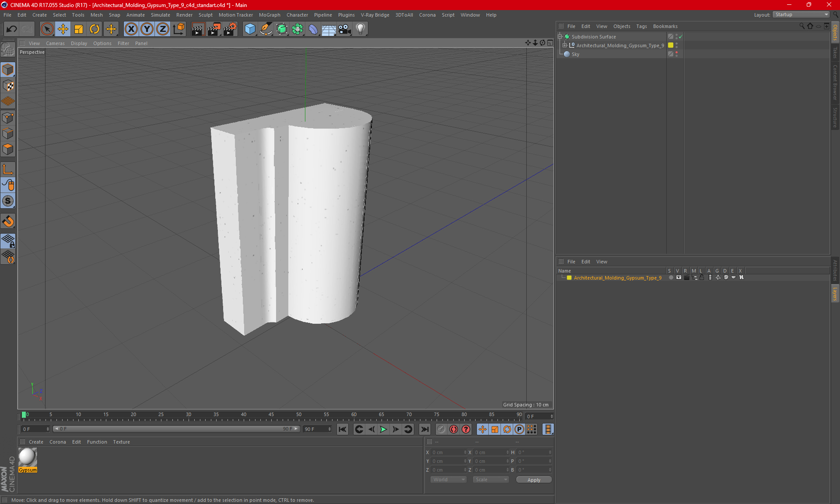Open the Content Browser side tab

(x=835, y=82)
